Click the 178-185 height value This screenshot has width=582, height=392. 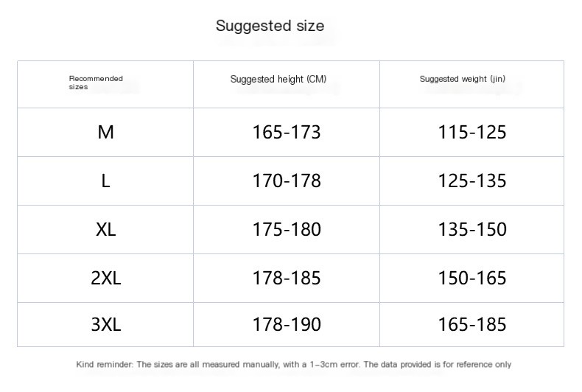coord(287,278)
